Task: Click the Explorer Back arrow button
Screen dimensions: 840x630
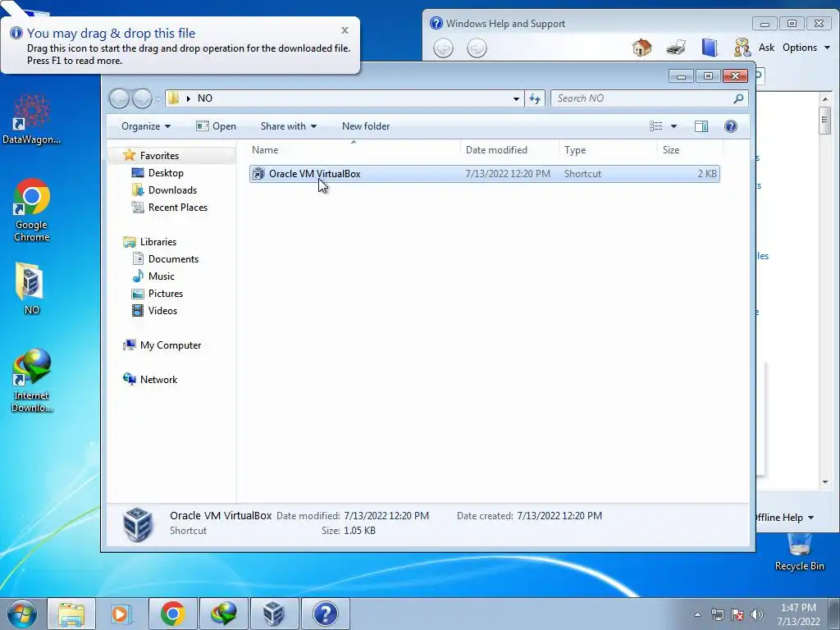Action: point(120,98)
